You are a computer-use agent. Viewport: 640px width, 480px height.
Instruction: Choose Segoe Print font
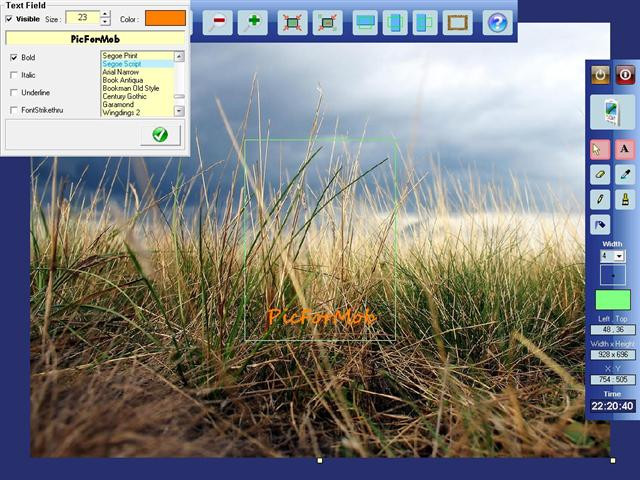point(120,56)
